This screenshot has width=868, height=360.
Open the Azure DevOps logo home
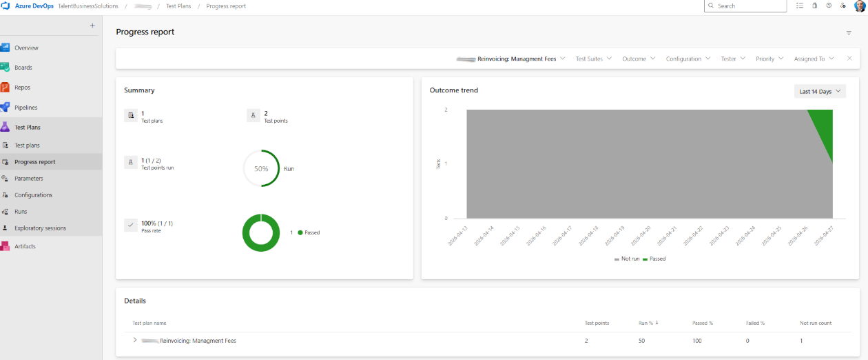6,6
